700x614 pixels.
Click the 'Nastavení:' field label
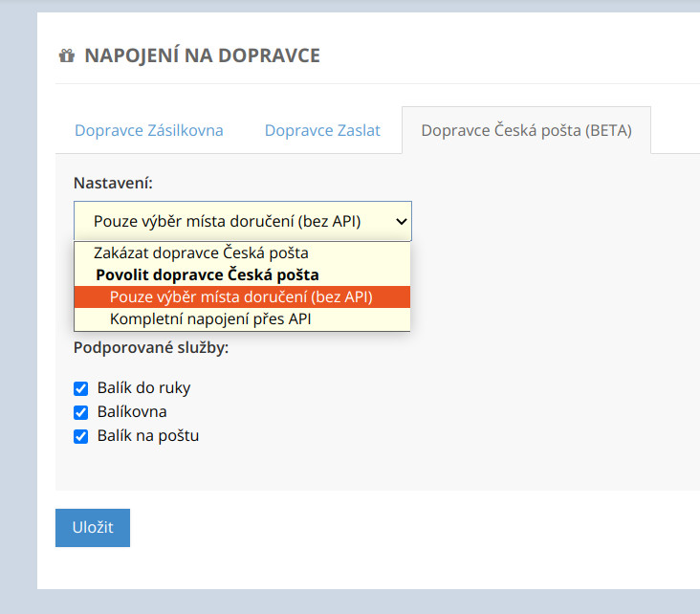pos(113,182)
